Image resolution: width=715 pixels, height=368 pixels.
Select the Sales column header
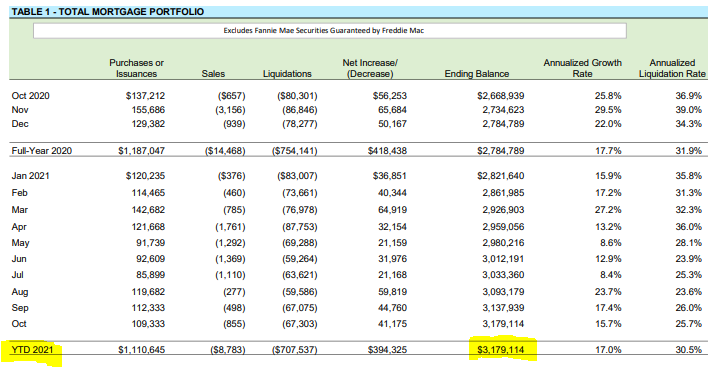pos(213,73)
